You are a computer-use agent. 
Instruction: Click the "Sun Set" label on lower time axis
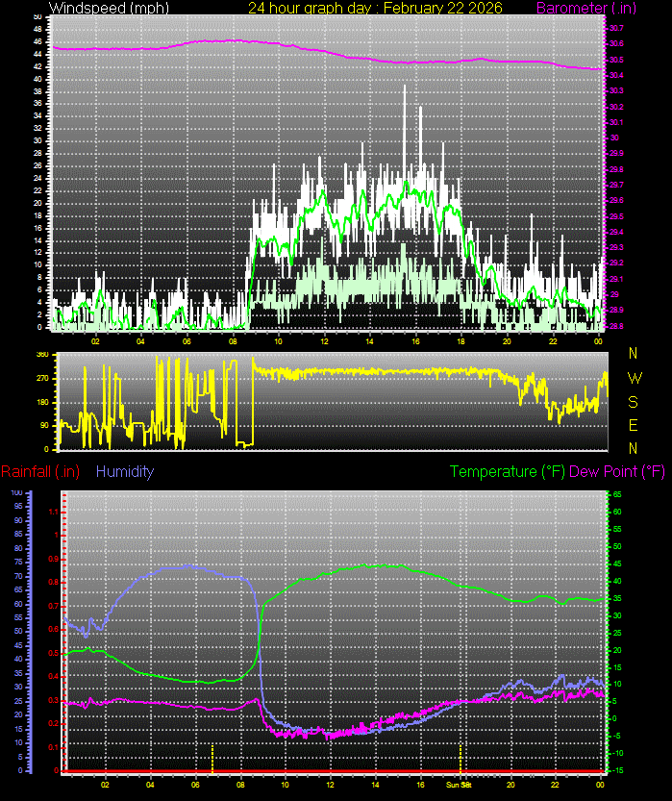coord(460,785)
